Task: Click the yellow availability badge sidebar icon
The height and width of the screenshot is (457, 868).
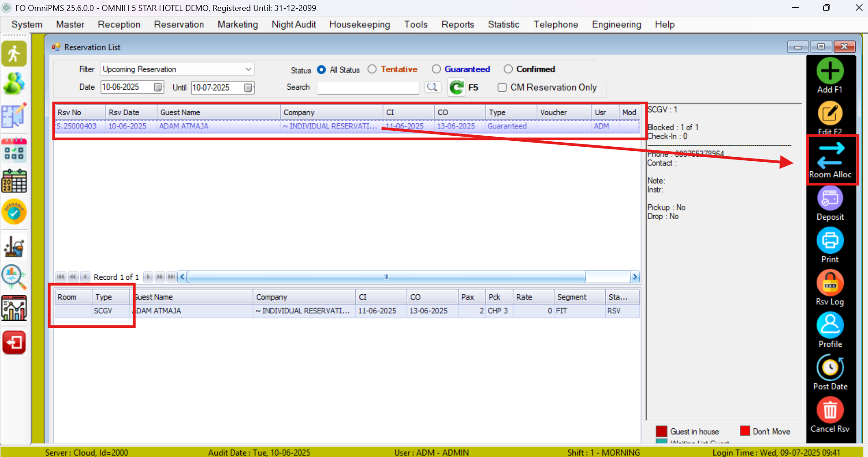Action: 14,212
